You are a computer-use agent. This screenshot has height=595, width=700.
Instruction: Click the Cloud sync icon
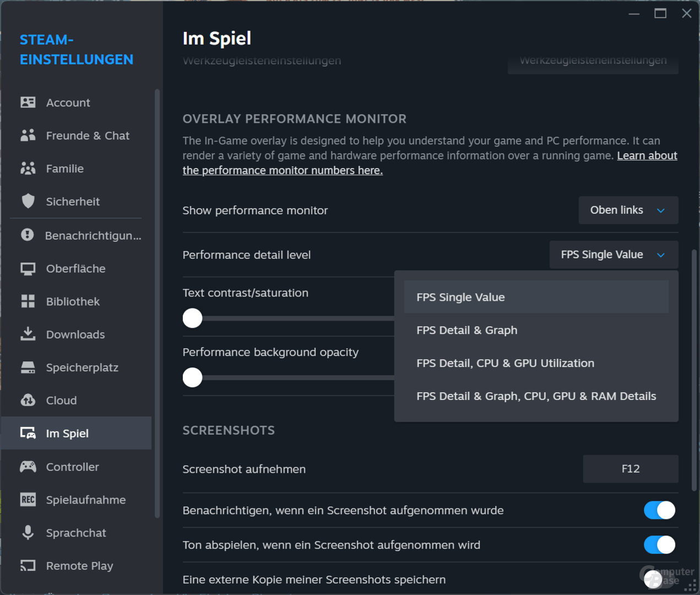pyautogui.click(x=28, y=401)
